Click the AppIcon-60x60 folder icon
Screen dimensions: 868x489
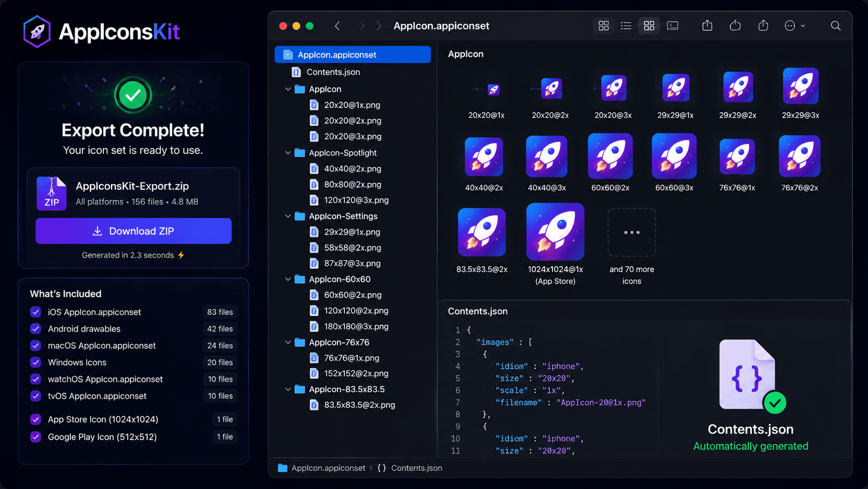coord(300,280)
